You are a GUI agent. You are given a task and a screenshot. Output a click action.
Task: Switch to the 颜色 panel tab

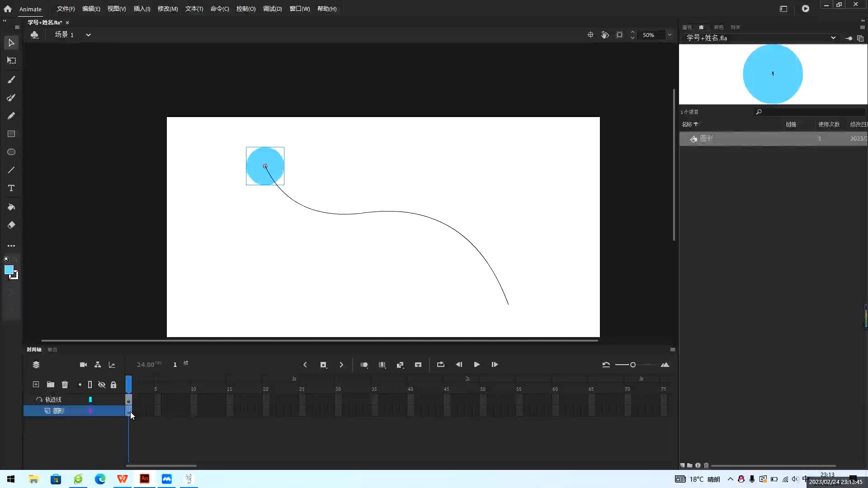[x=718, y=27]
